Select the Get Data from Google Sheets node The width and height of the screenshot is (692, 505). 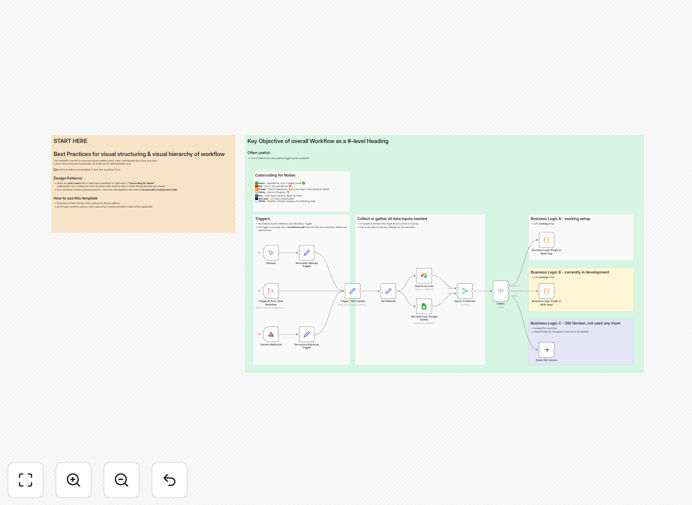[424, 306]
